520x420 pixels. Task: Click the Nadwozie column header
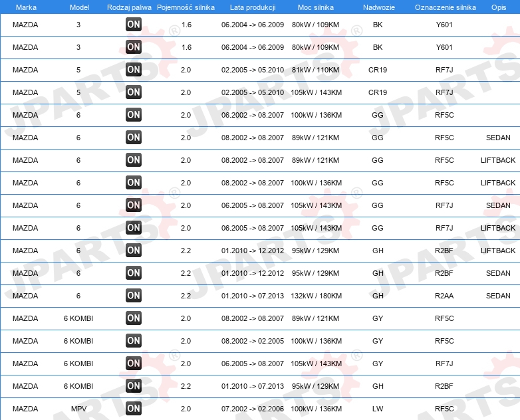click(x=379, y=7)
